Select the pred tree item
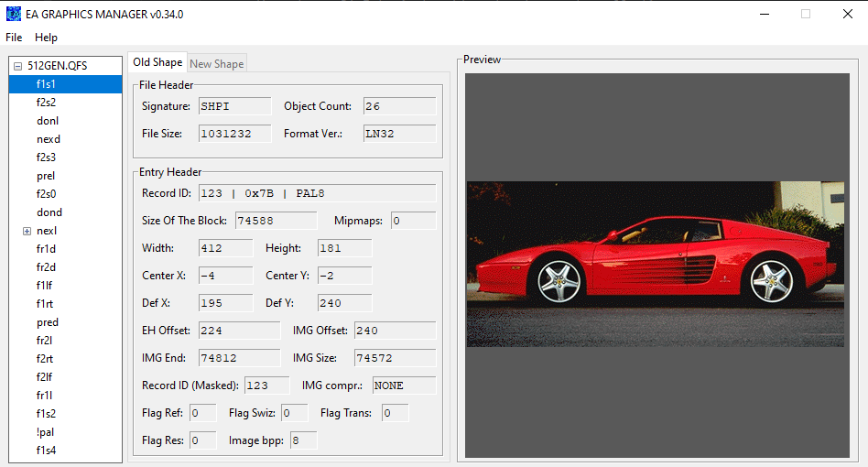This screenshot has width=868, height=467. click(x=48, y=322)
